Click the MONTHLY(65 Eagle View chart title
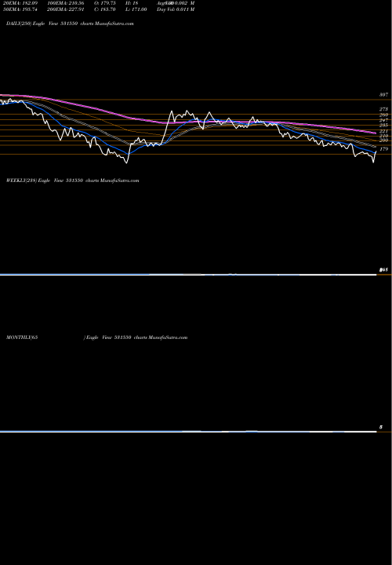 (x=97, y=337)
